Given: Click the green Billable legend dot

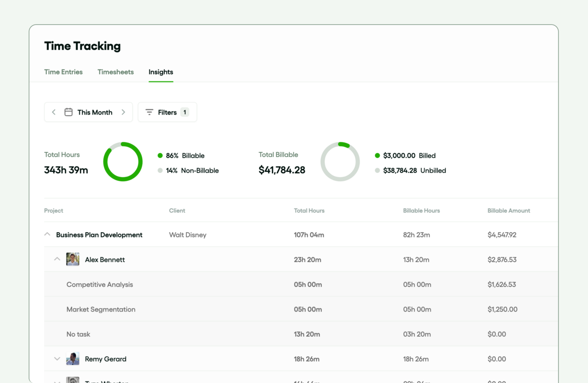Looking at the screenshot, I should tap(161, 156).
